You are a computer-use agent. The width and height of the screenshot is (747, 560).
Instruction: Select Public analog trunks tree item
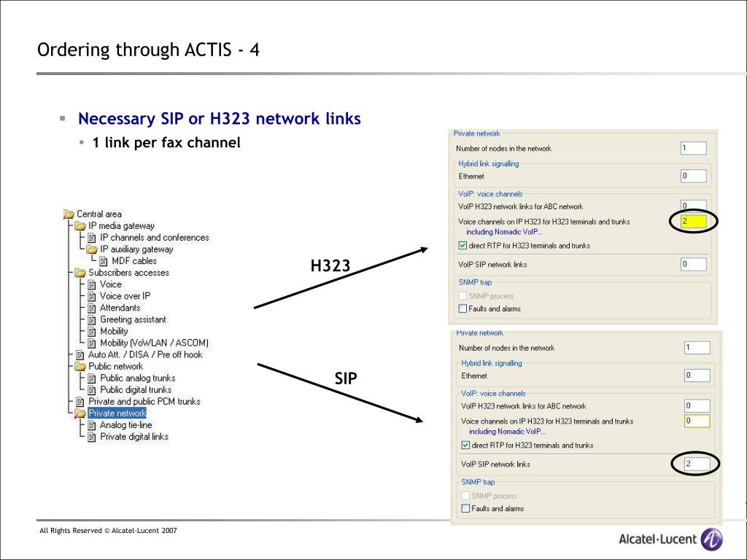point(138,378)
